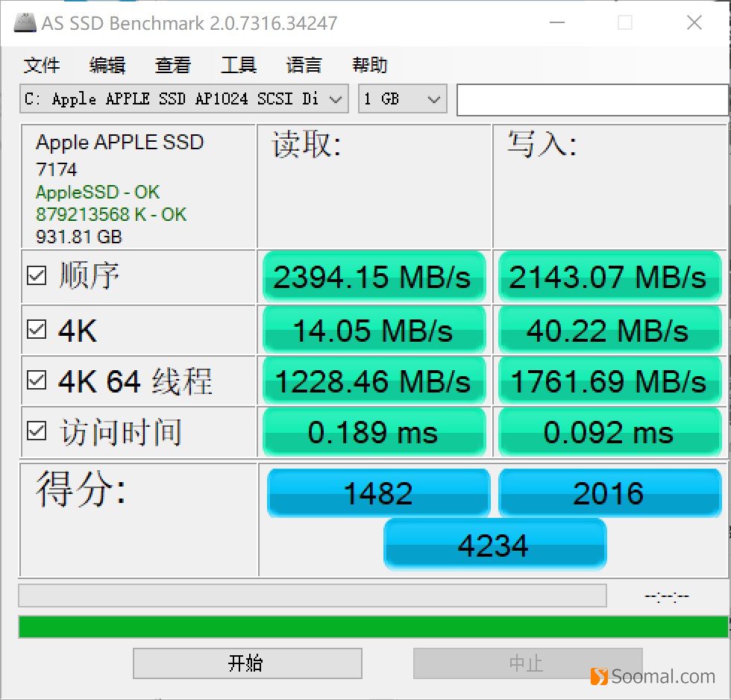Image resolution: width=731 pixels, height=700 pixels.
Task: Click the total score 4234 field
Action: click(x=495, y=544)
